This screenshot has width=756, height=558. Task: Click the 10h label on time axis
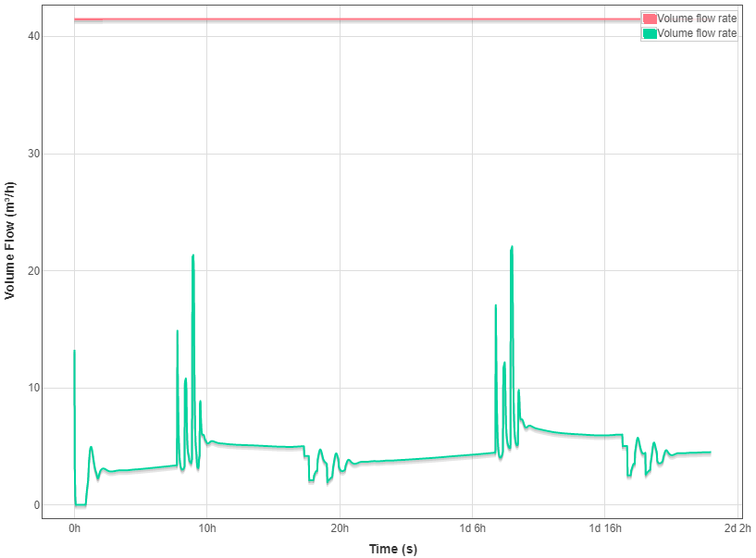click(x=206, y=528)
